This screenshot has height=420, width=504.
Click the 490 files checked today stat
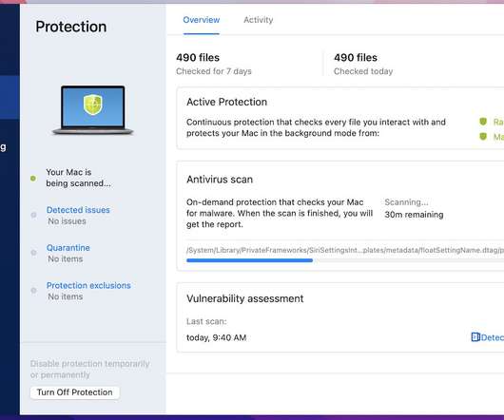point(363,64)
